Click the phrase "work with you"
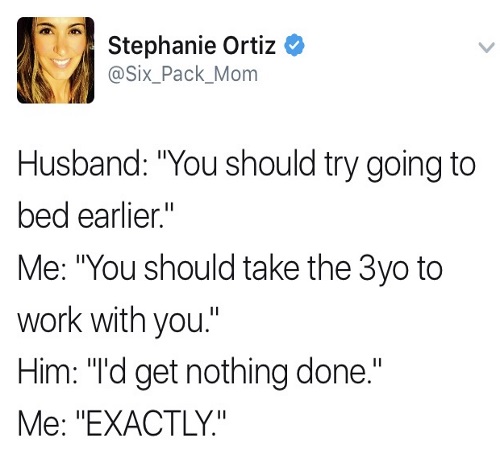Viewport: 500px width, 450px height. coord(110,320)
